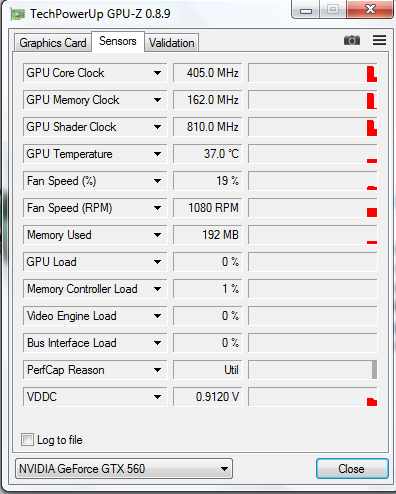The width and height of the screenshot is (396, 494).
Task: Open the NVIDIA GeForce GTX 560 selector
Action: (x=124, y=469)
